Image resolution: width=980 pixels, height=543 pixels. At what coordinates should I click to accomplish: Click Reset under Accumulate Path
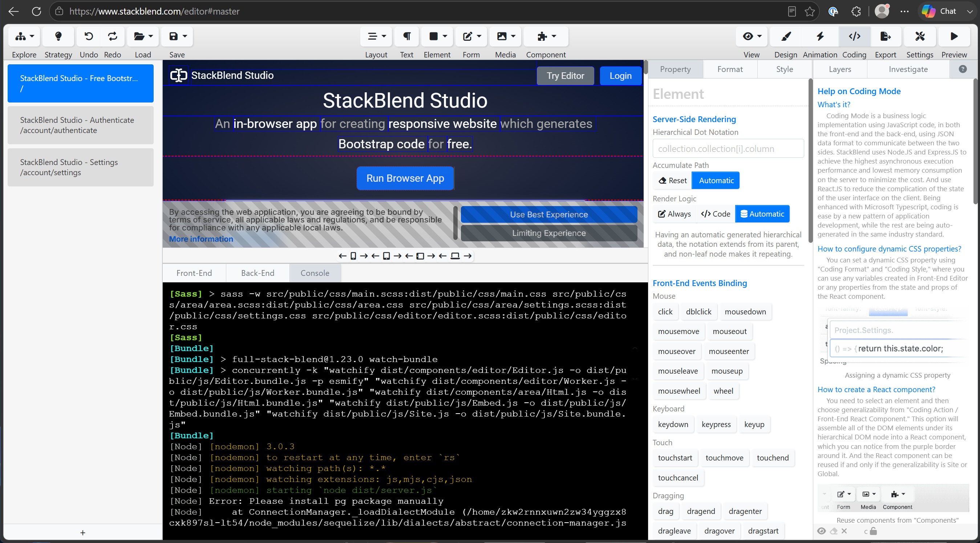(x=673, y=181)
